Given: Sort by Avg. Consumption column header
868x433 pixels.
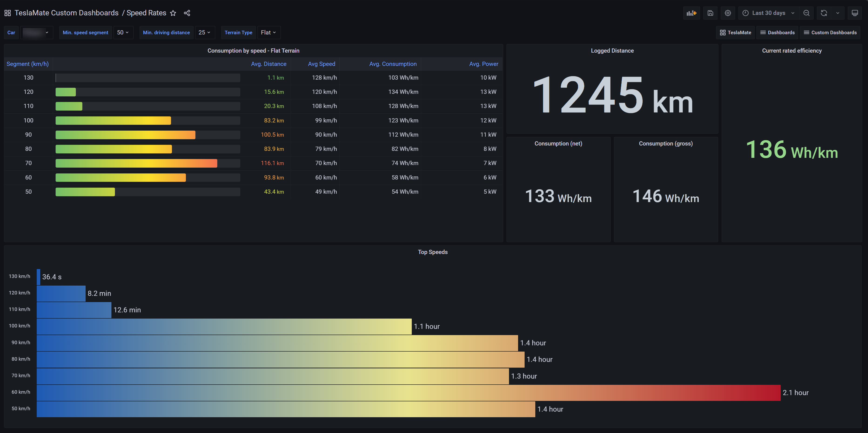Looking at the screenshot, I should [392, 64].
